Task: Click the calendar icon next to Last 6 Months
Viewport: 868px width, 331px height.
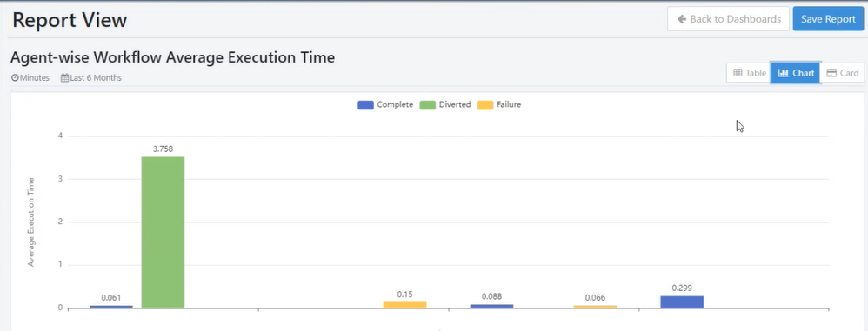Action: coord(64,78)
